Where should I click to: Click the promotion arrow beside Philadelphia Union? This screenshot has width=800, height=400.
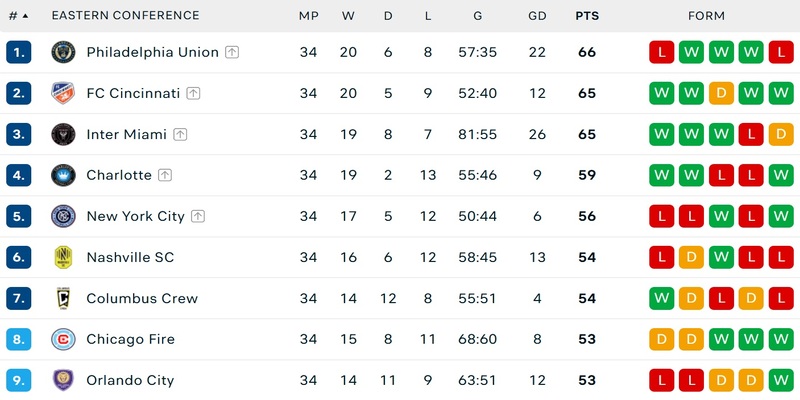[x=232, y=52]
